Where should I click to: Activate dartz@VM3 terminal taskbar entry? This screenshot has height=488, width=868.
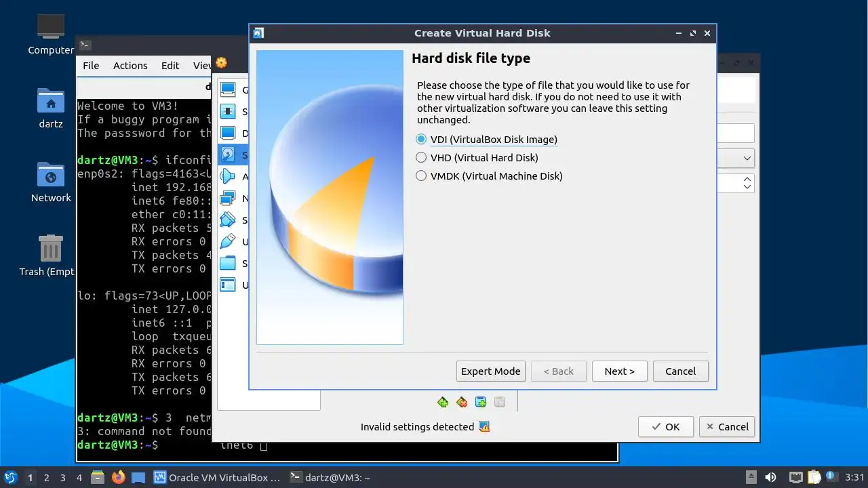(x=330, y=477)
